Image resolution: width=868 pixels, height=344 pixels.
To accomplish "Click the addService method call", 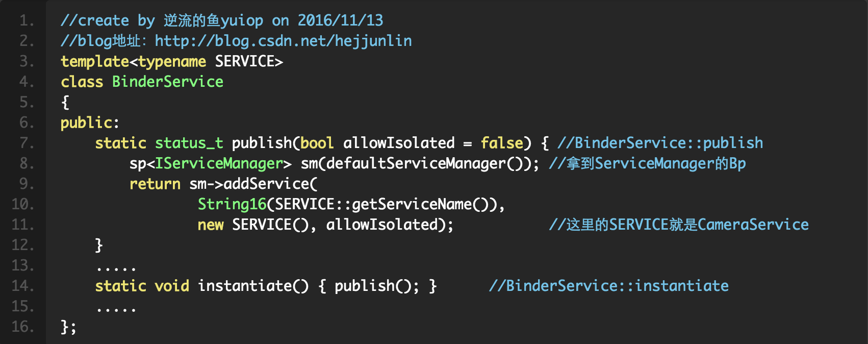I will click(266, 184).
